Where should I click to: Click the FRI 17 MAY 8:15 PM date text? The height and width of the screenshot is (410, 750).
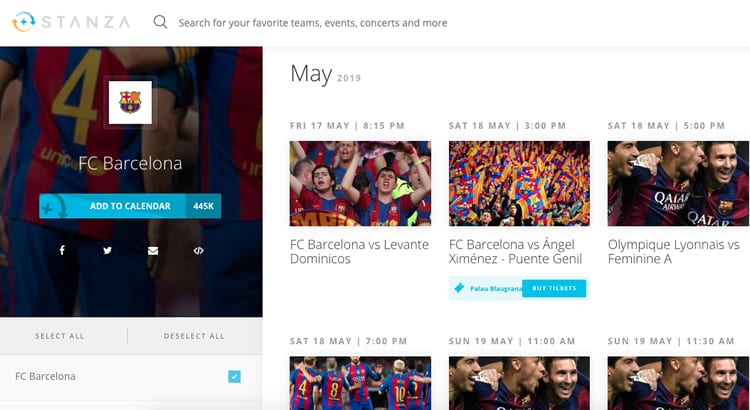point(347,126)
